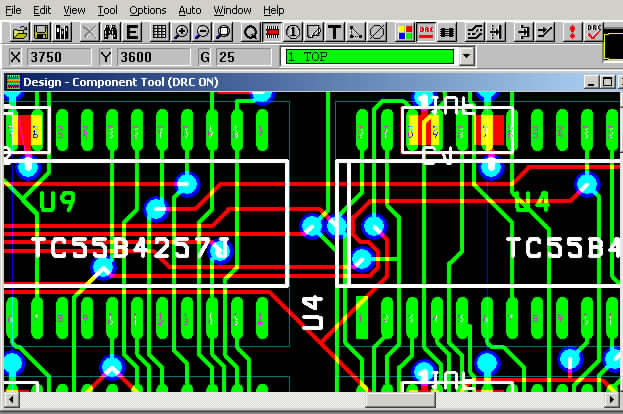Select the Connection tool icon
Viewport: 623px width, 414px height.
pyautogui.click(x=356, y=32)
